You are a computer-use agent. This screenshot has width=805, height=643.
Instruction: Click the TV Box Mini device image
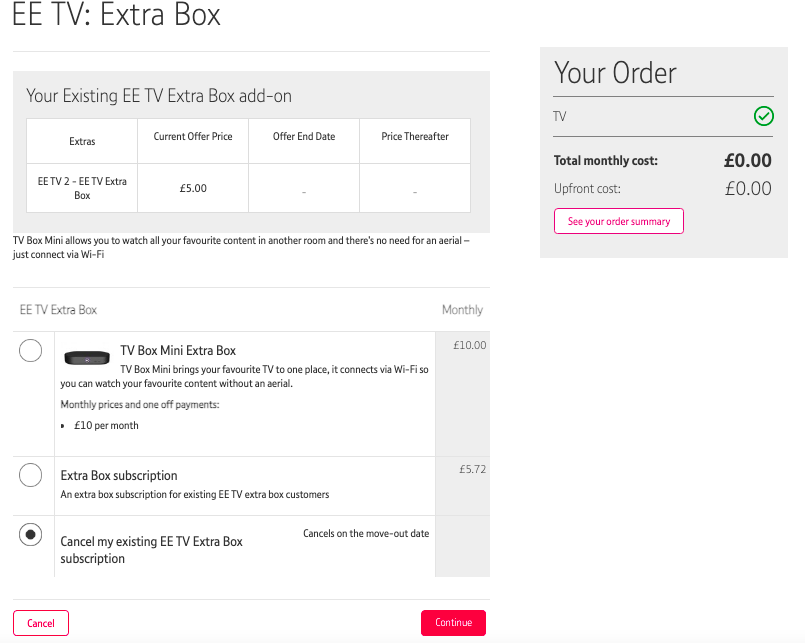[87, 357]
